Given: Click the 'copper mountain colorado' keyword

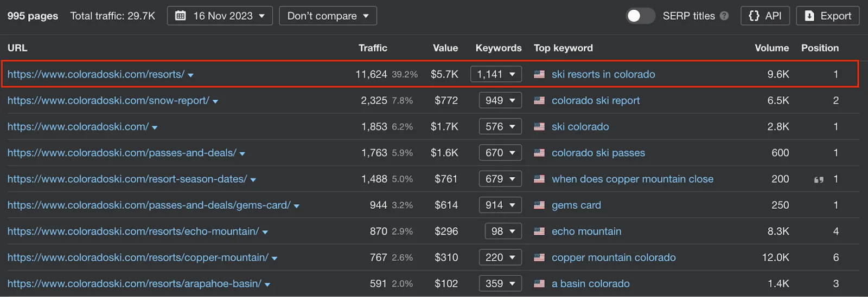Looking at the screenshot, I should (614, 257).
